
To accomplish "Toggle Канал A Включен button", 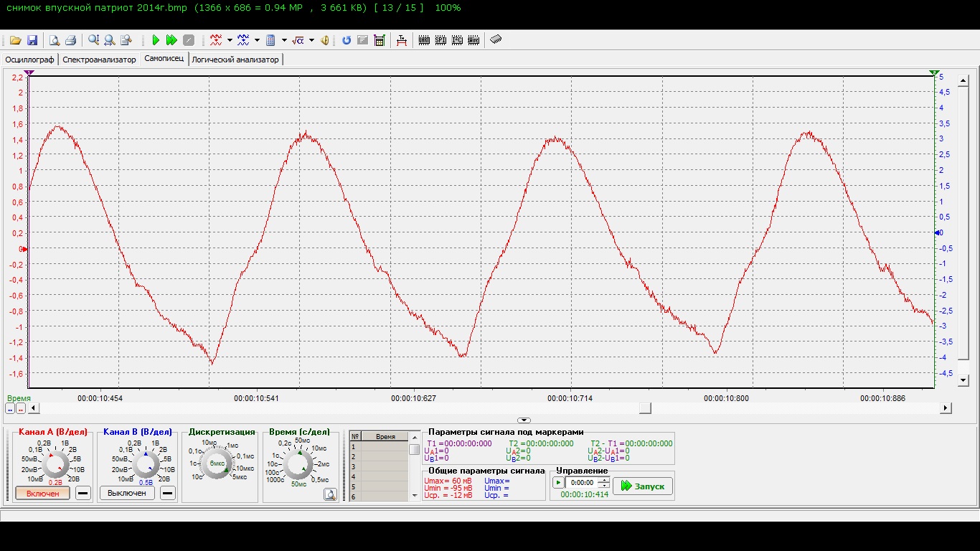I will point(42,494).
